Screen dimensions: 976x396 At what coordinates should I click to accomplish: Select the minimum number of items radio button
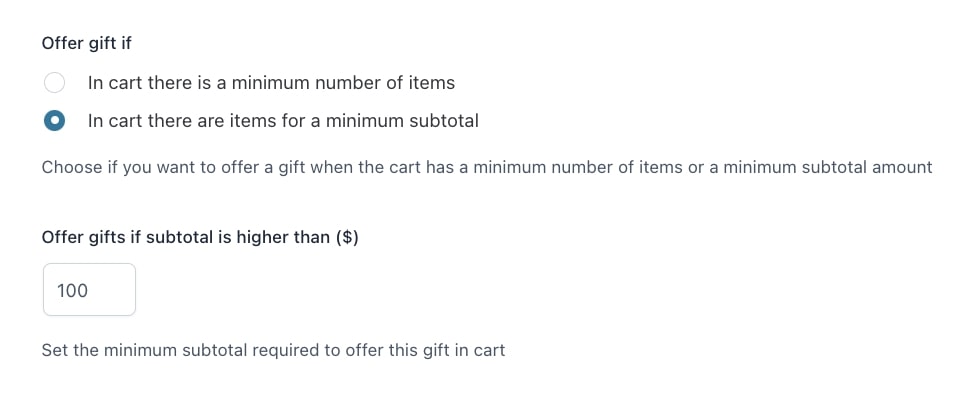[54, 82]
